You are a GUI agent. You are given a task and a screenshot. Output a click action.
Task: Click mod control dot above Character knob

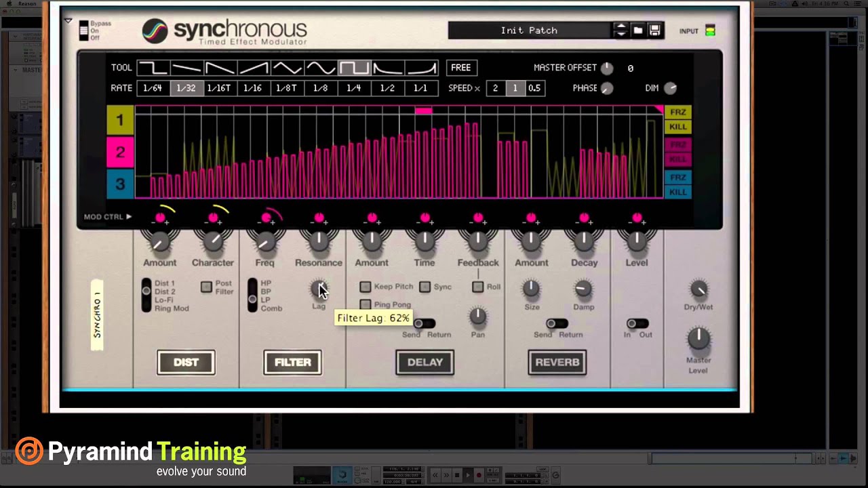coord(213,218)
